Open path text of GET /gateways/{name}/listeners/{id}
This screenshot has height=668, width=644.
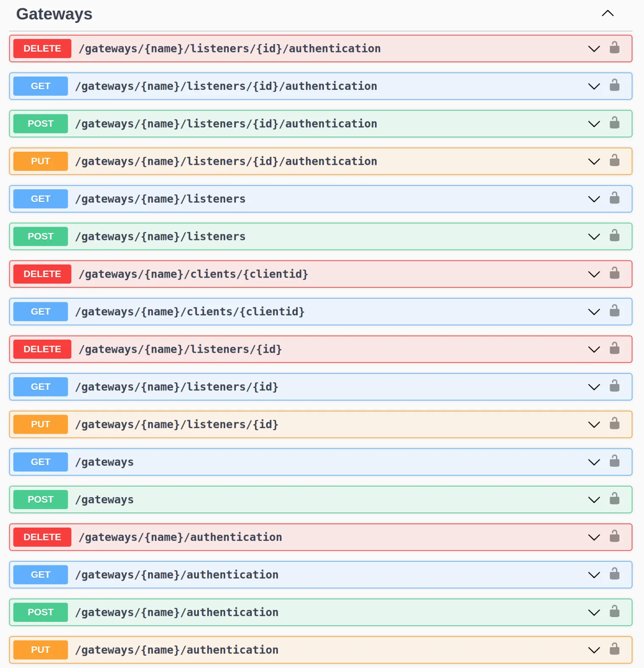(x=177, y=387)
